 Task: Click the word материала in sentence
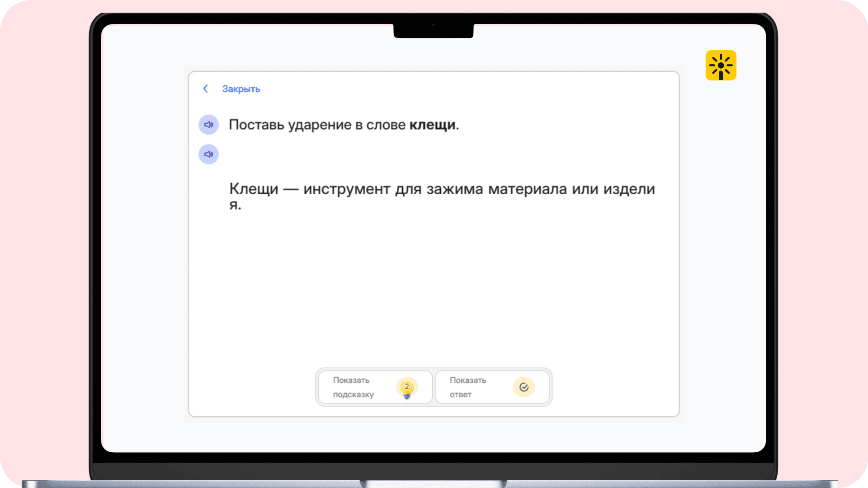(x=527, y=189)
